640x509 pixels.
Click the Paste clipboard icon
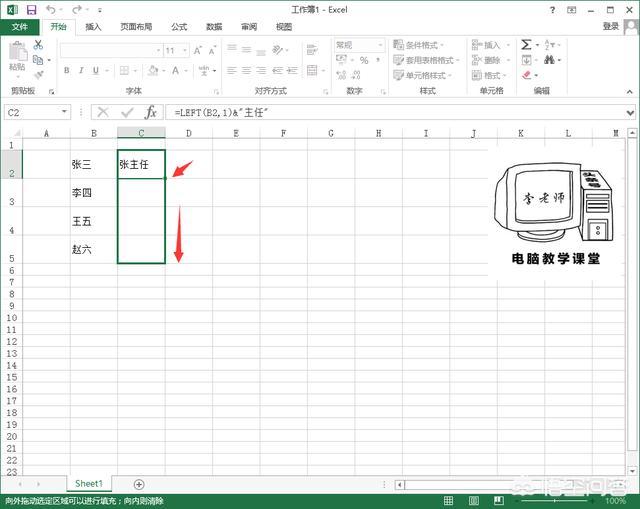16,54
